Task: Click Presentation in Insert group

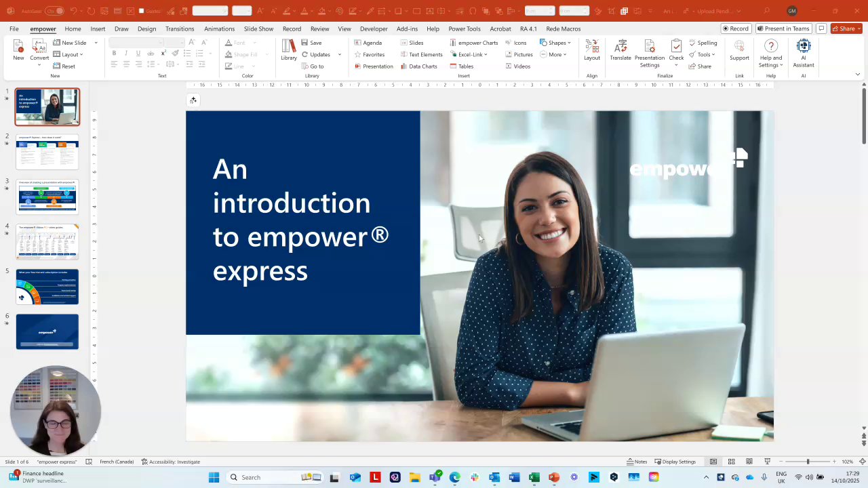Action: click(374, 66)
